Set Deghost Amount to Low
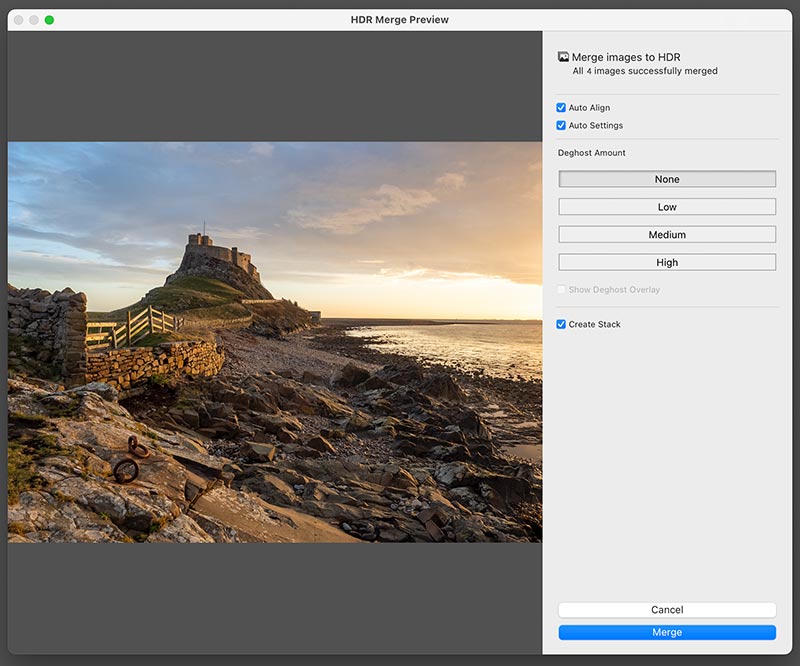Screen dimensions: 800x666 pos(667,207)
